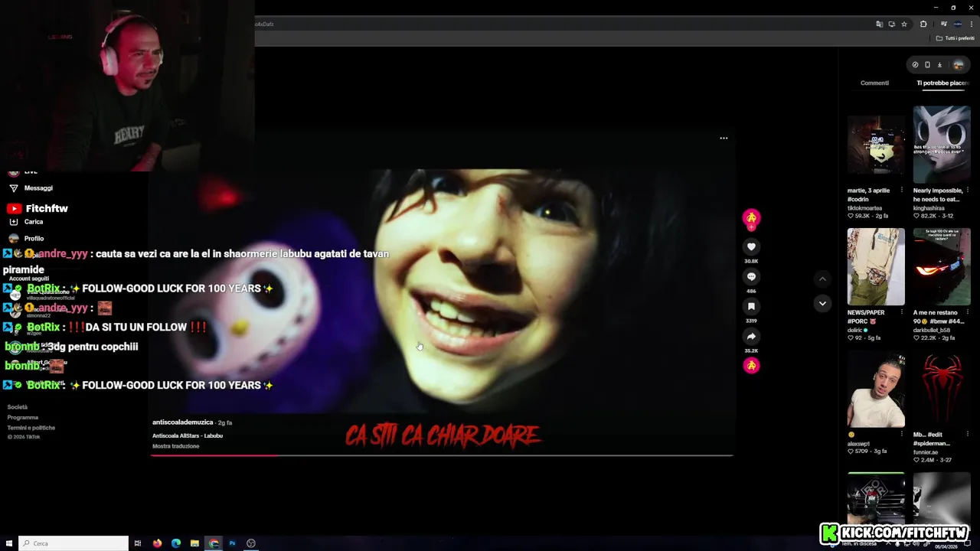
Task: Launch Microsoft Edge from the taskbar
Action: pyautogui.click(x=176, y=543)
